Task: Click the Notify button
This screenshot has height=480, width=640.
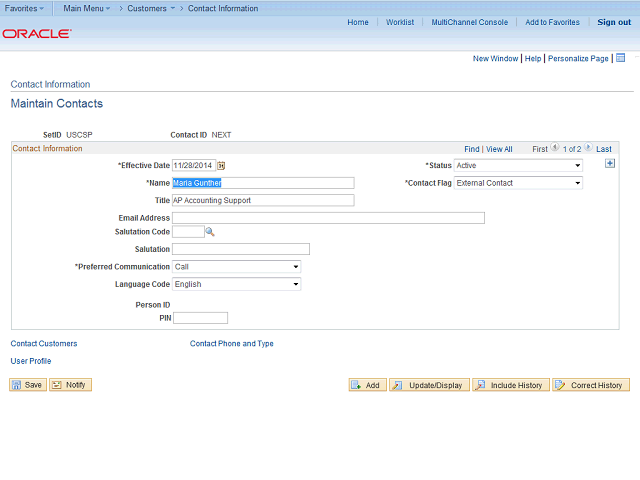Action: coord(70,385)
